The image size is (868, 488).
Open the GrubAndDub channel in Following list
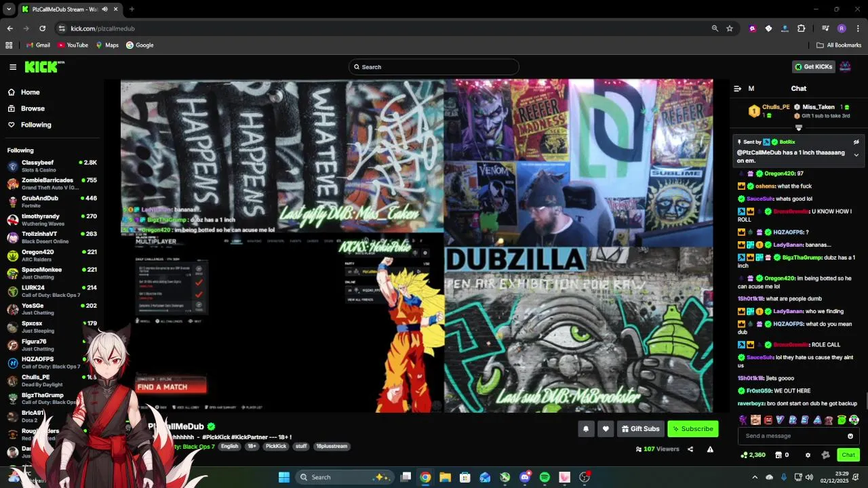tap(52, 202)
